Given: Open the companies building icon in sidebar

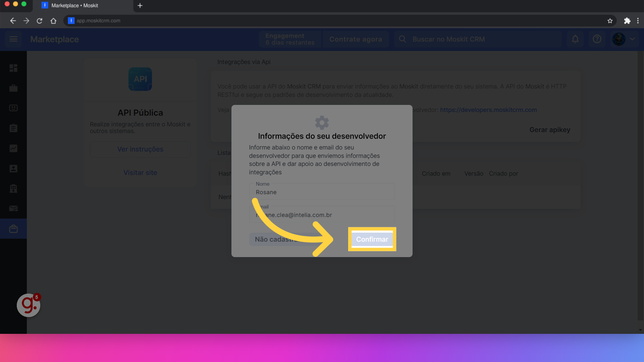Looking at the screenshot, I should (13, 188).
